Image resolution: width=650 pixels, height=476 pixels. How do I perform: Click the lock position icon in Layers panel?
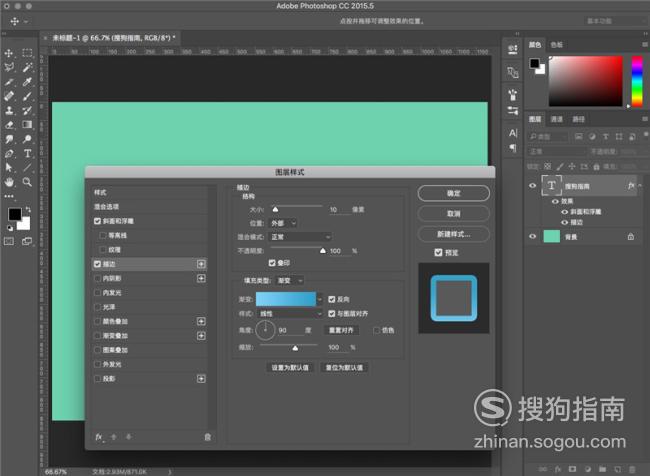pos(572,166)
